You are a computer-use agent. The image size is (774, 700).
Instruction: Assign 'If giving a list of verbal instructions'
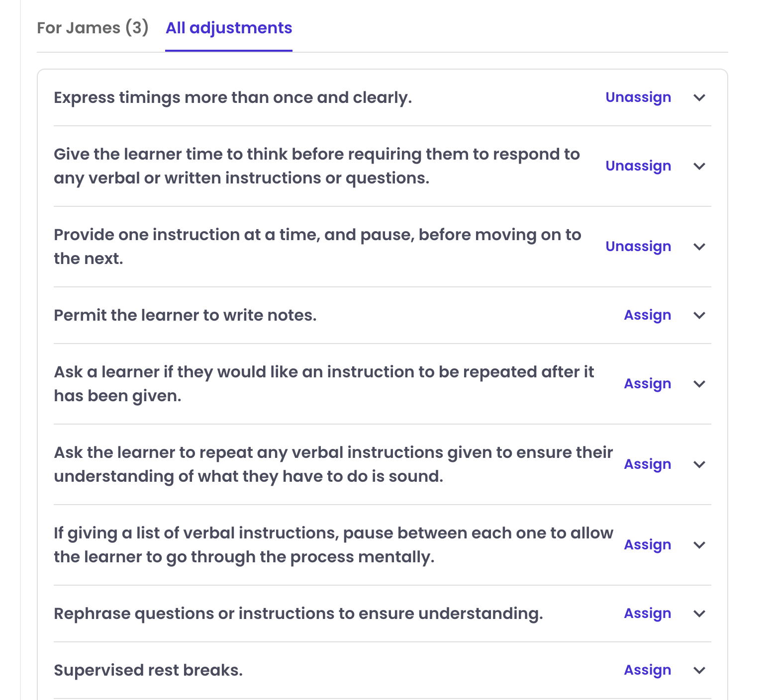pos(647,545)
